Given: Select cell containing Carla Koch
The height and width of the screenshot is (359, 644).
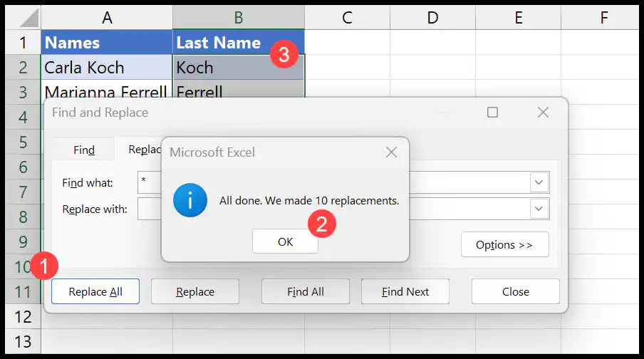Looking at the screenshot, I should 107,68.
